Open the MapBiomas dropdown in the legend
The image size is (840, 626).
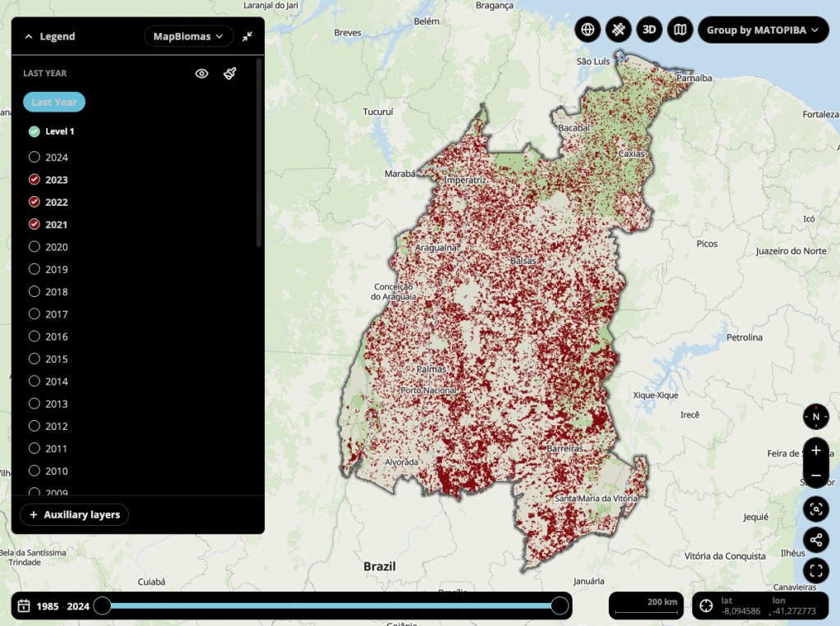point(189,36)
